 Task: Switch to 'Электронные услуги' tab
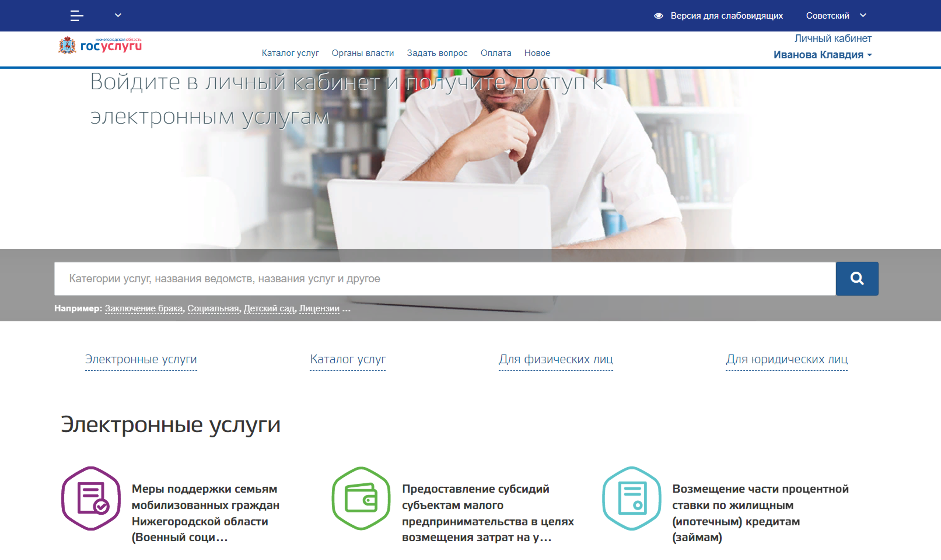point(141,359)
